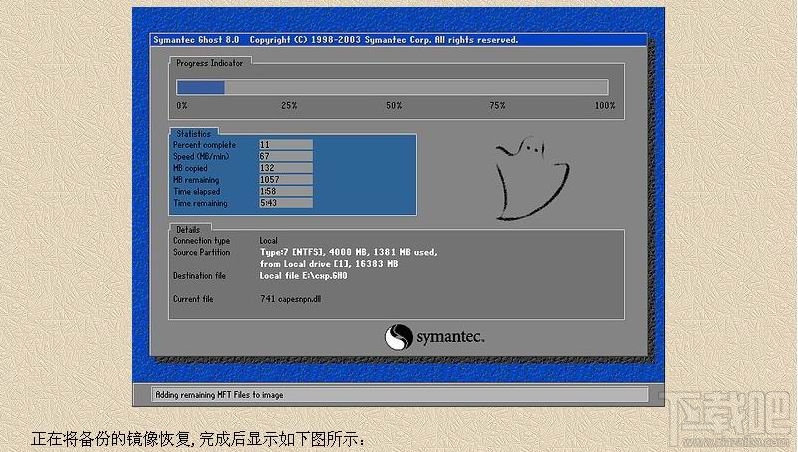Image resolution: width=798 pixels, height=452 pixels.
Task: Click the 'Progress Indicator' group title
Action: [x=209, y=63]
